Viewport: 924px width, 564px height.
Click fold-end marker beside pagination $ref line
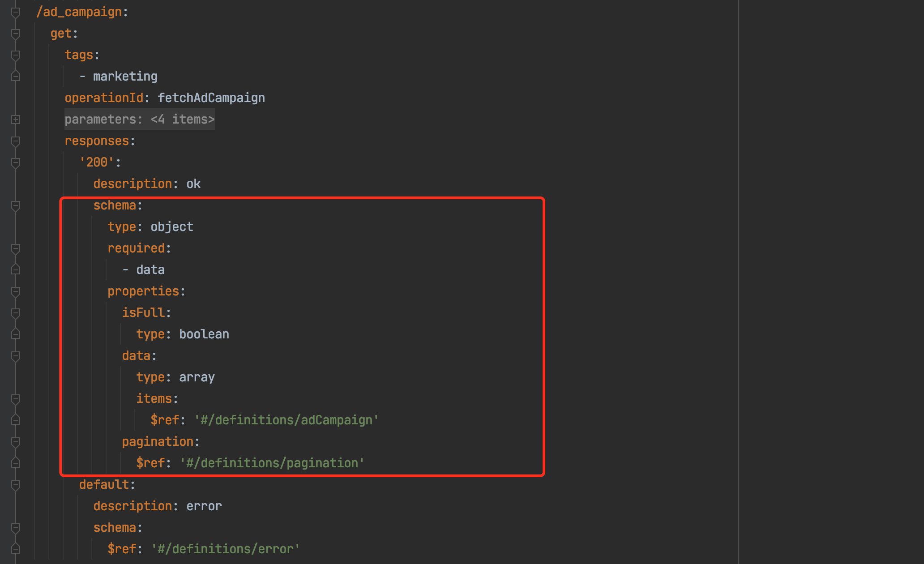pyautogui.click(x=16, y=462)
